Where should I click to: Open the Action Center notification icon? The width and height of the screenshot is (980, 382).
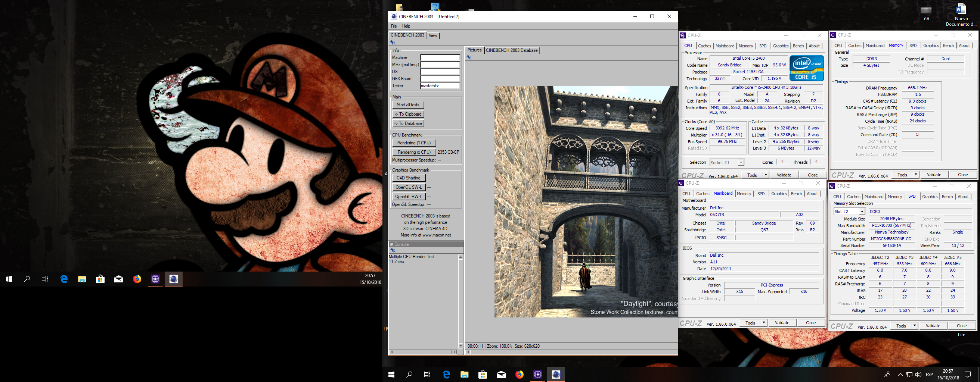click(x=968, y=375)
